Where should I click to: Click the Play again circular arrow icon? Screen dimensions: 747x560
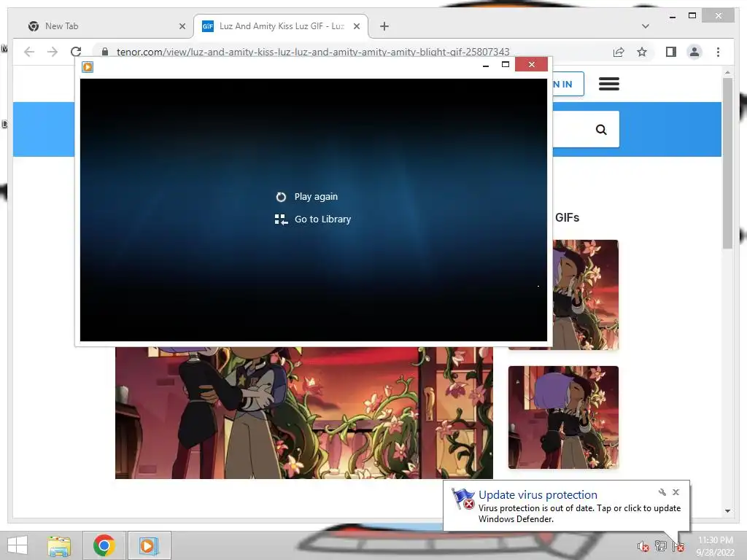281,197
